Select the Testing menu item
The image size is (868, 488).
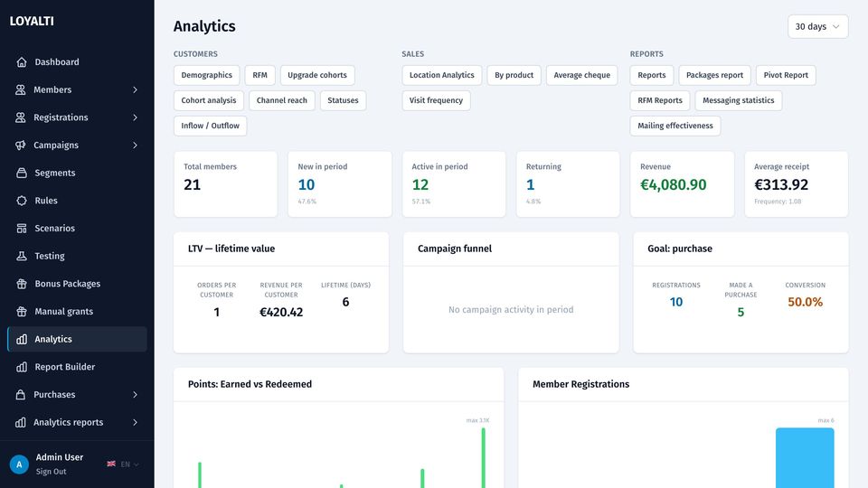pos(77,256)
